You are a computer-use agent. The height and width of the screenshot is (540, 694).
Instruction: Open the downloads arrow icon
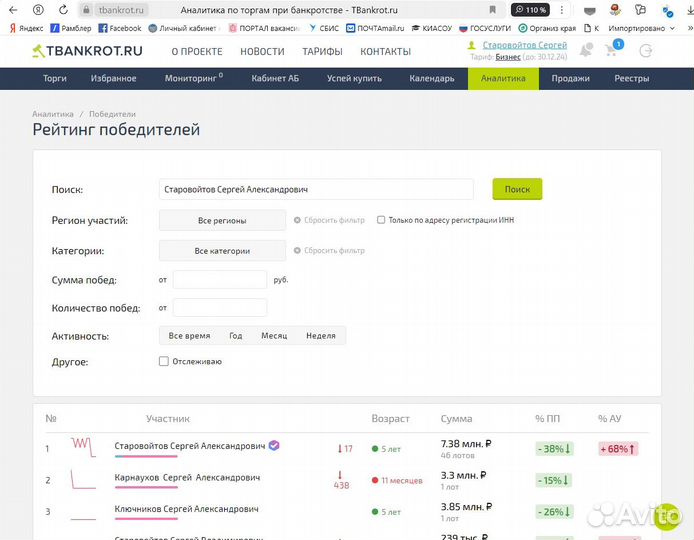(x=690, y=10)
